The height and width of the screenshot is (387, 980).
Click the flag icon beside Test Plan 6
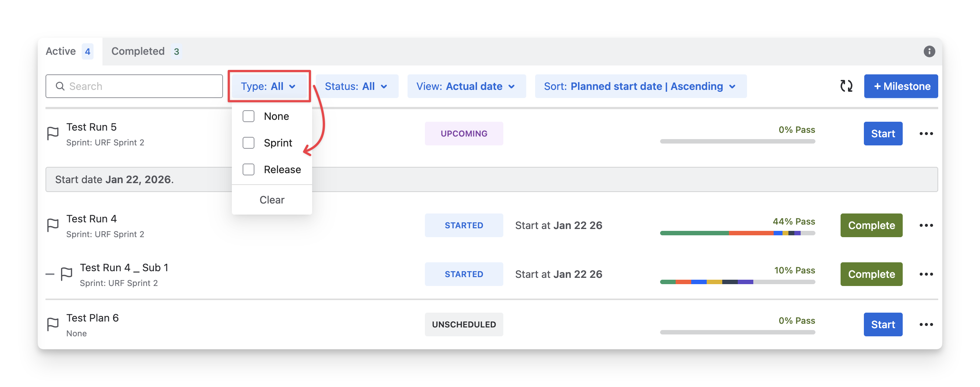53,324
